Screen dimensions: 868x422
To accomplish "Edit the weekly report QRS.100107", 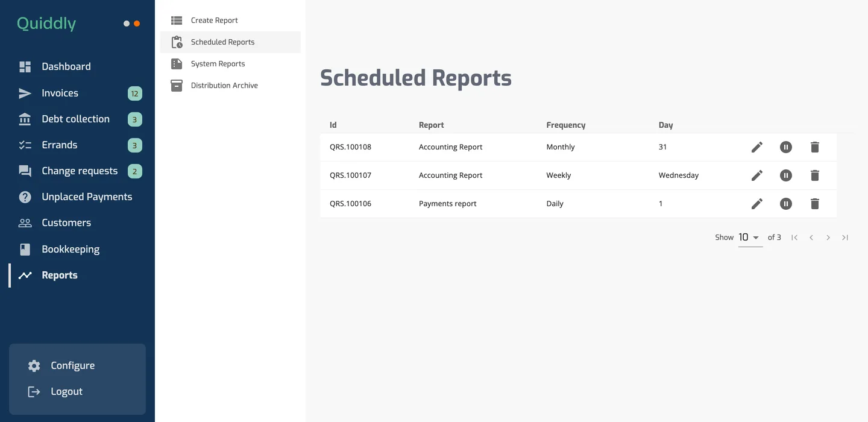I will pyautogui.click(x=757, y=175).
